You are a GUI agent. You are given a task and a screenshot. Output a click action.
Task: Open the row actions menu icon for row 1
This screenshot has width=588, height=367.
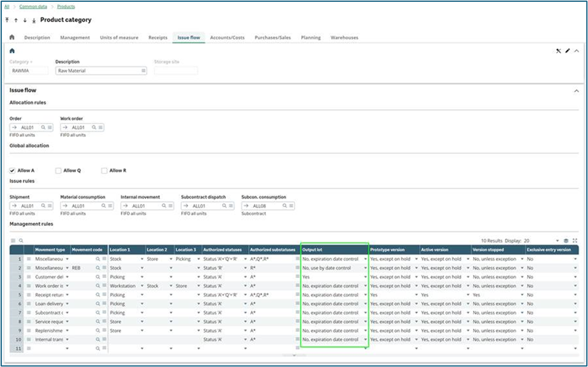pos(28,259)
